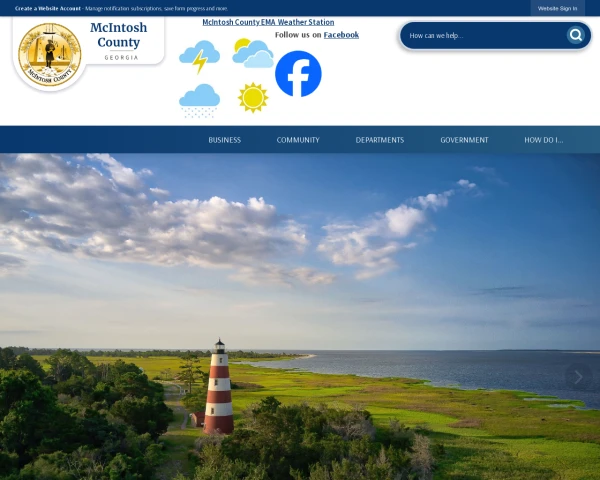Screen dimensions: 600x480
Task: Follow the Facebook text link
Action: [341, 35]
